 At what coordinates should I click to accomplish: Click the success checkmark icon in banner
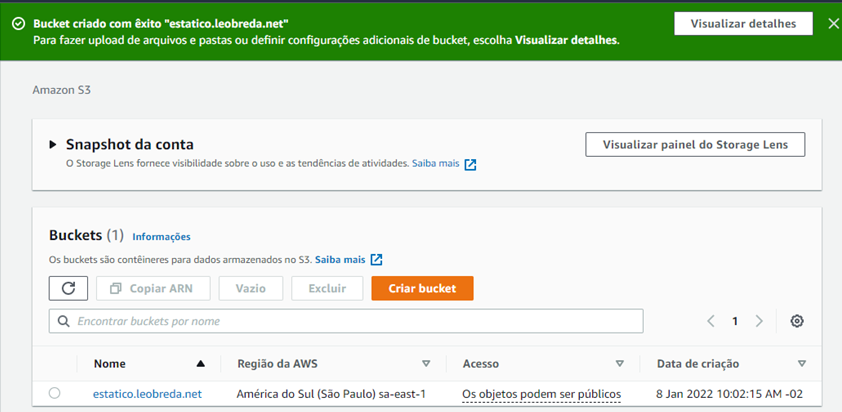tap(18, 24)
